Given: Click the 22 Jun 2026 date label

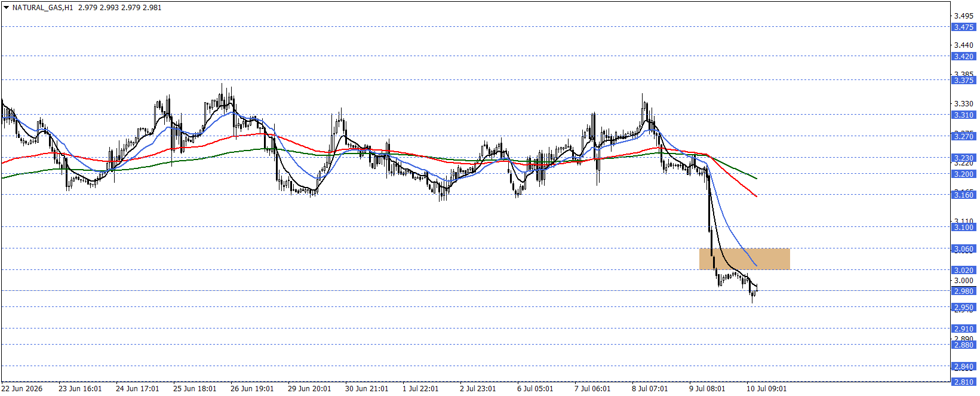Looking at the screenshot, I should pos(22,388).
